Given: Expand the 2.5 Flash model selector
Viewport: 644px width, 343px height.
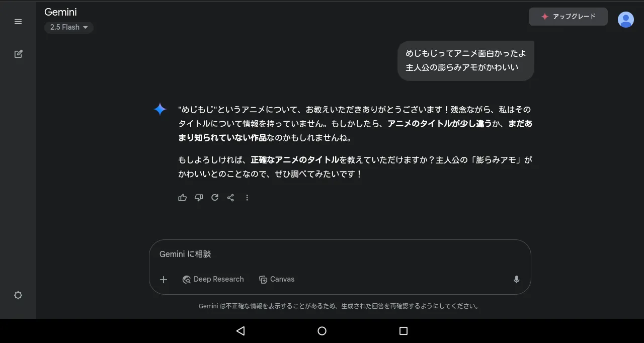Looking at the screenshot, I should click(69, 27).
